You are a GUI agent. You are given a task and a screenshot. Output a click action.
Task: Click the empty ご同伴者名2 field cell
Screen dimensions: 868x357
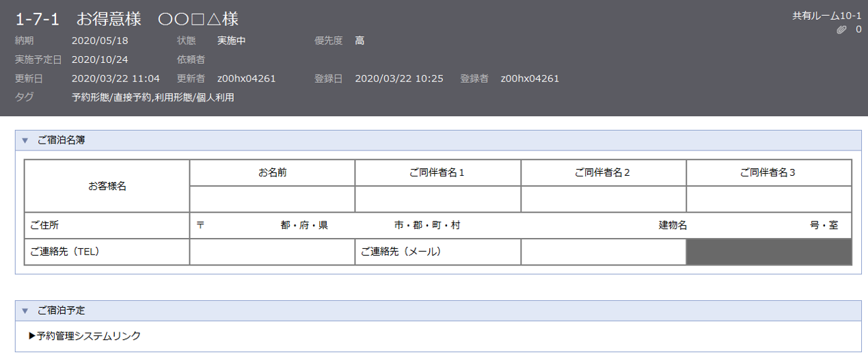[x=603, y=199]
